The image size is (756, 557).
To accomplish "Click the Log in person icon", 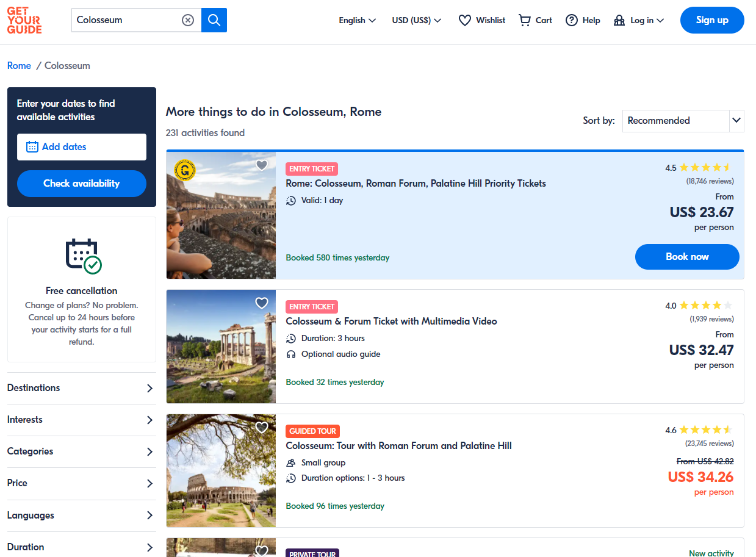I will coord(619,20).
